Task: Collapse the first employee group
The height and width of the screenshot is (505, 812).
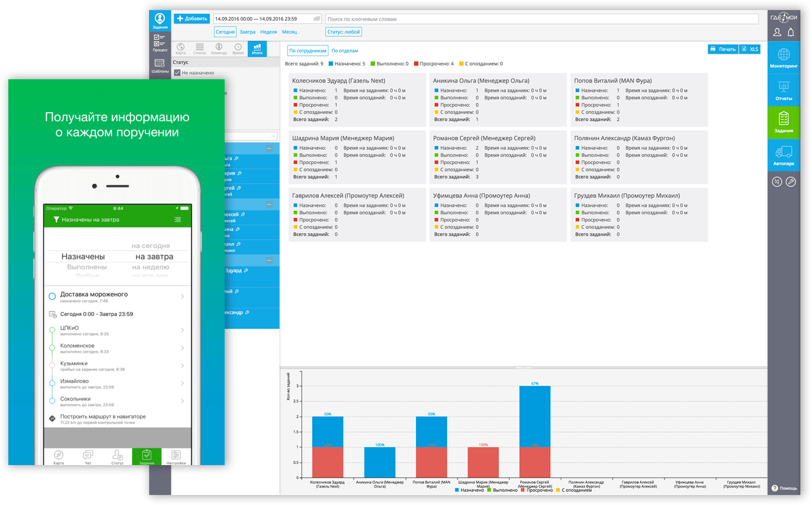Action: click(269, 149)
